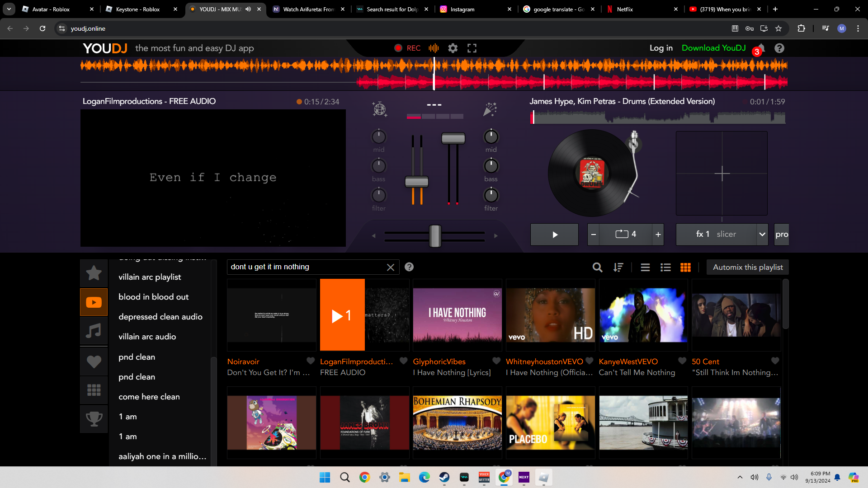Screen dimensions: 868x488
Task: Click the search magnifier icon
Action: (597, 267)
